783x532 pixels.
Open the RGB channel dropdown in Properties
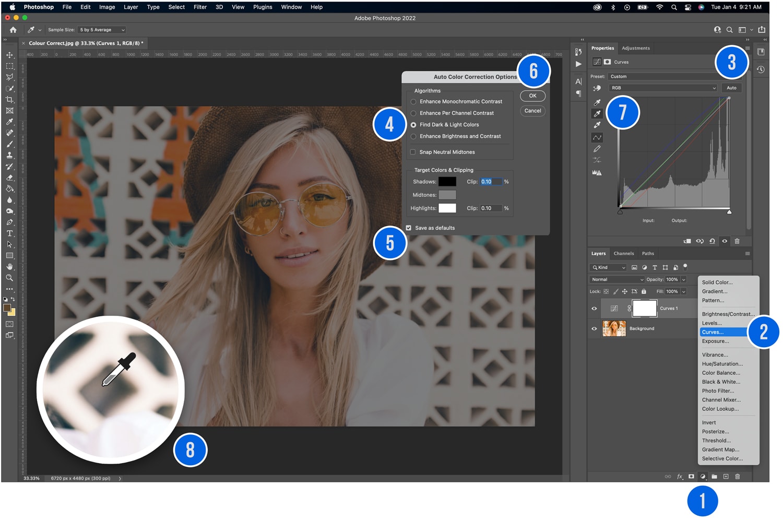pos(663,88)
